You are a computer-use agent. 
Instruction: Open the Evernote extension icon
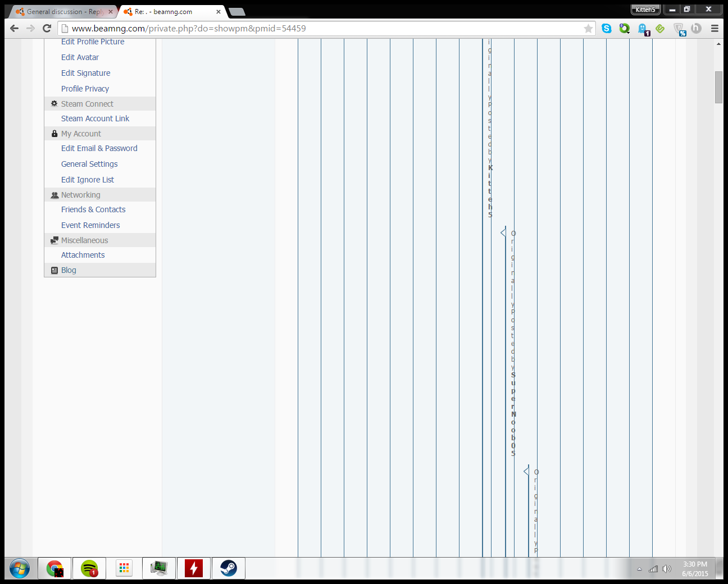tap(660, 28)
